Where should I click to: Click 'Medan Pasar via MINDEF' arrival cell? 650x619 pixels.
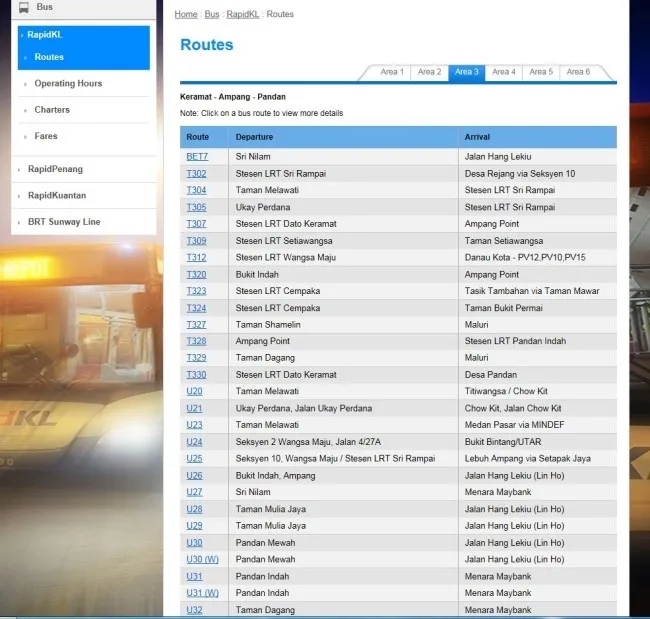pos(514,425)
